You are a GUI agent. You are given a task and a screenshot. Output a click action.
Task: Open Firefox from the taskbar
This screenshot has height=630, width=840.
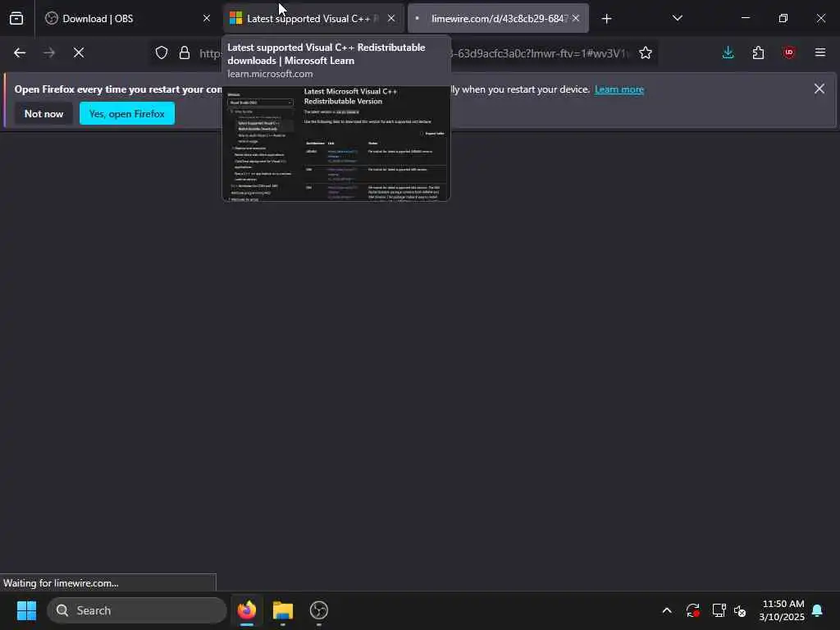tap(247, 610)
